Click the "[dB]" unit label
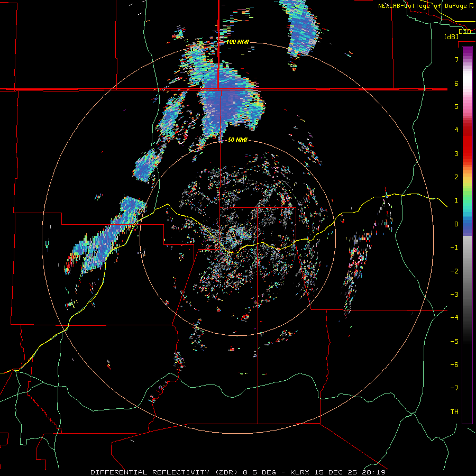This screenshot has height=476, width=476. [x=452, y=36]
